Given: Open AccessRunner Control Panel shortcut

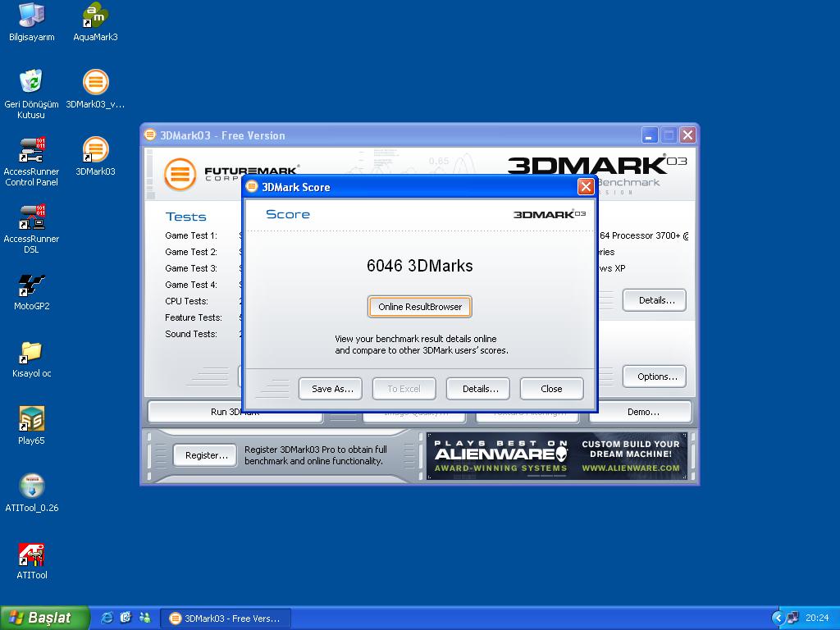Looking at the screenshot, I should pyautogui.click(x=31, y=162).
